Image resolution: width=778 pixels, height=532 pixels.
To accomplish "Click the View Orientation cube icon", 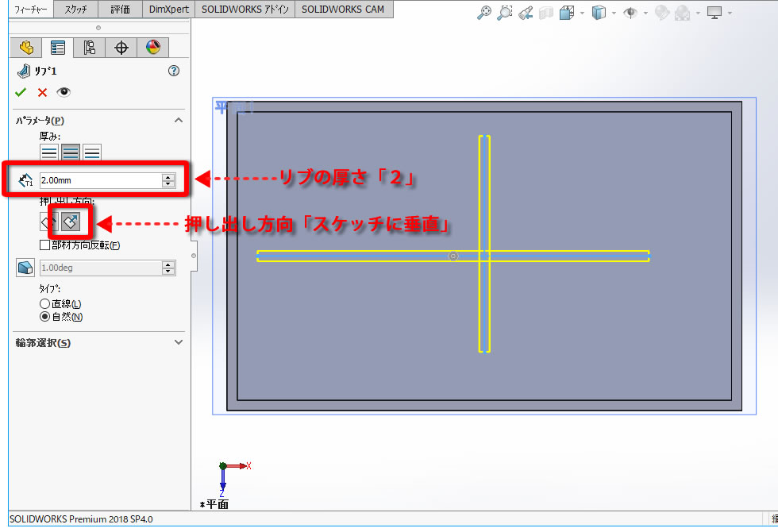I will (x=566, y=13).
